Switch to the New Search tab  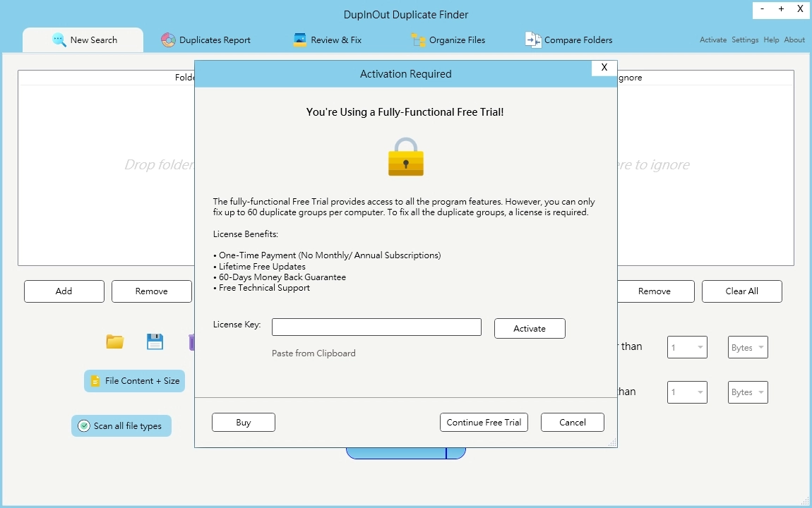click(83, 40)
